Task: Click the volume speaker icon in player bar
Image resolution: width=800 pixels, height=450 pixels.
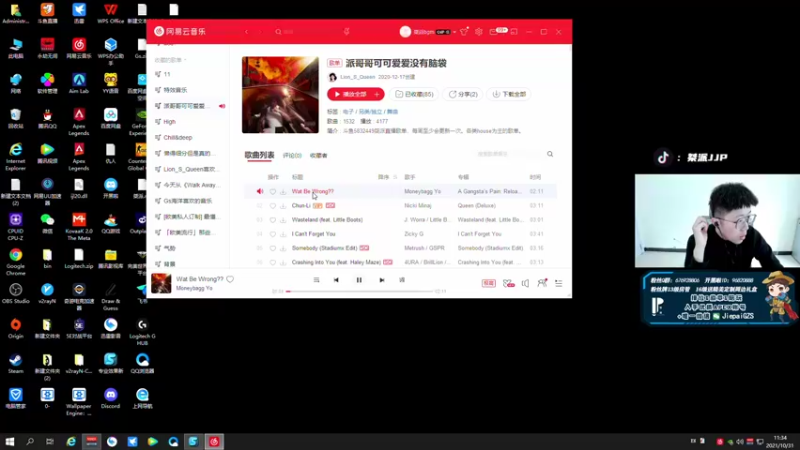Action: 526,283
